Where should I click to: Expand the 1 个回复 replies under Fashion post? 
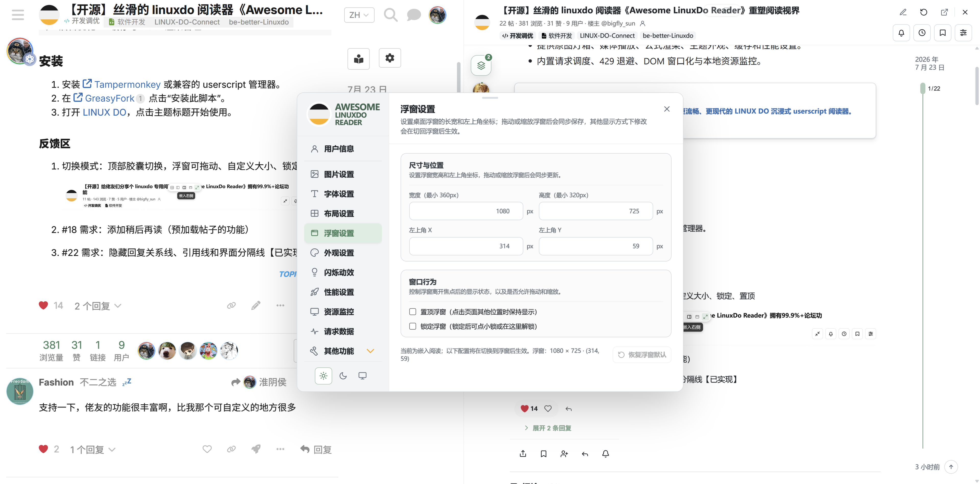(92, 449)
